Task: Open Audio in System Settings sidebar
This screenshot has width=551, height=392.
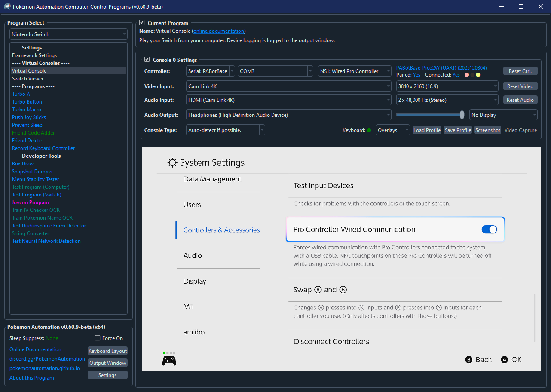Action: pos(193,256)
